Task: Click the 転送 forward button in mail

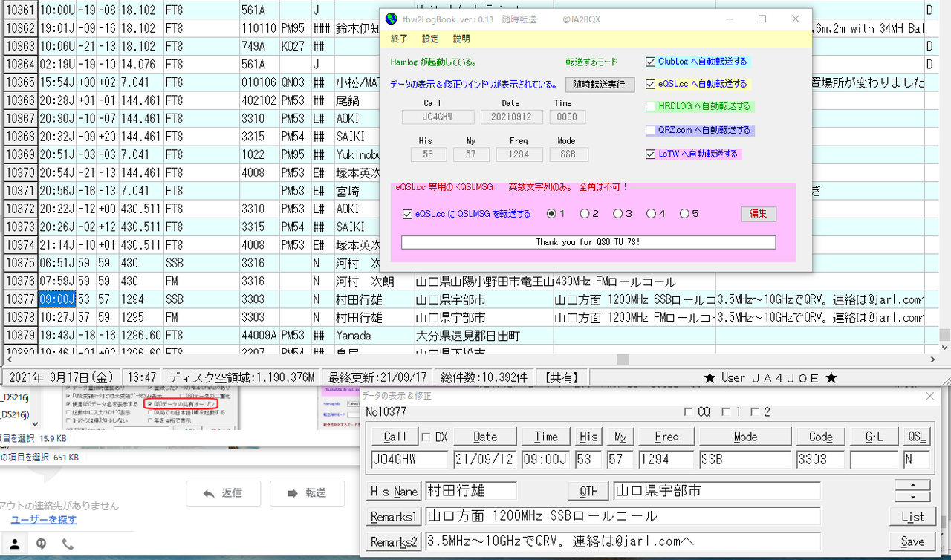Action: pos(308,493)
